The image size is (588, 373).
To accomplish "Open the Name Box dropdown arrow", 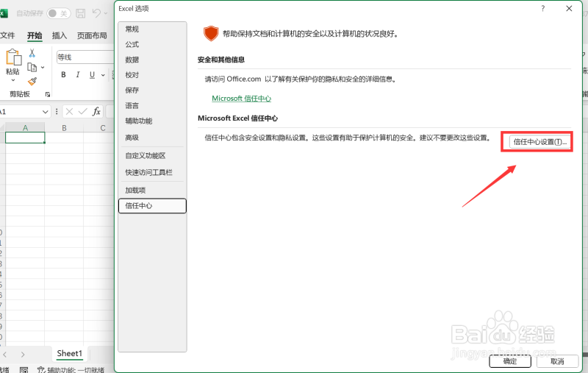I will click(x=45, y=112).
